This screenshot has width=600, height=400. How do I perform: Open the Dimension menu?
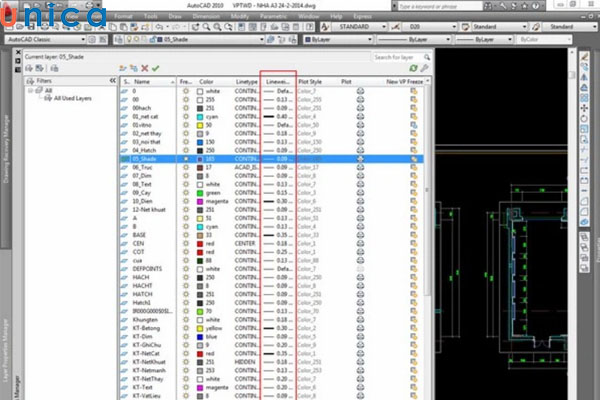pyautogui.click(x=206, y=16)
